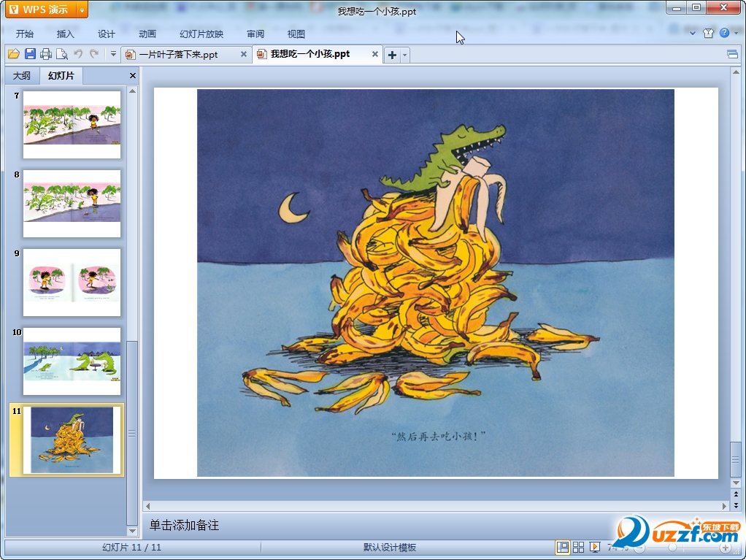Open the 设计 ribbon tab
746x560 pixels.
[106, 34]
